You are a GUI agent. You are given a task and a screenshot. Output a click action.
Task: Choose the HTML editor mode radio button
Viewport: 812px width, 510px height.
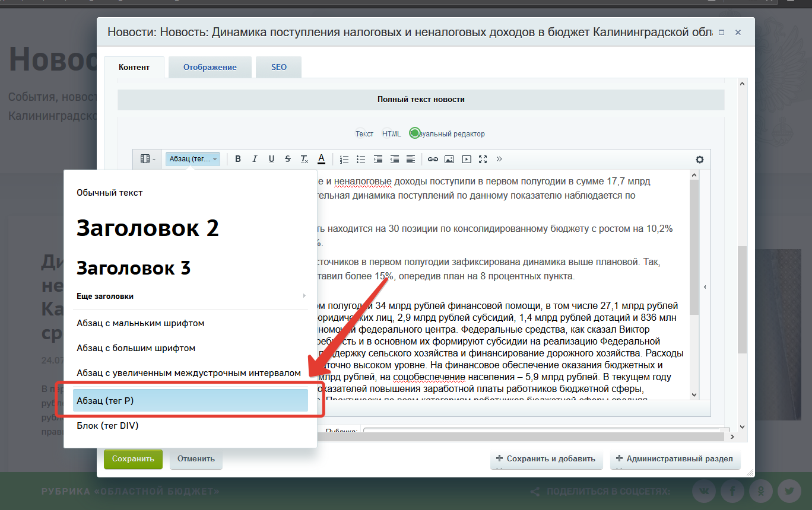[x=391, y=134]
